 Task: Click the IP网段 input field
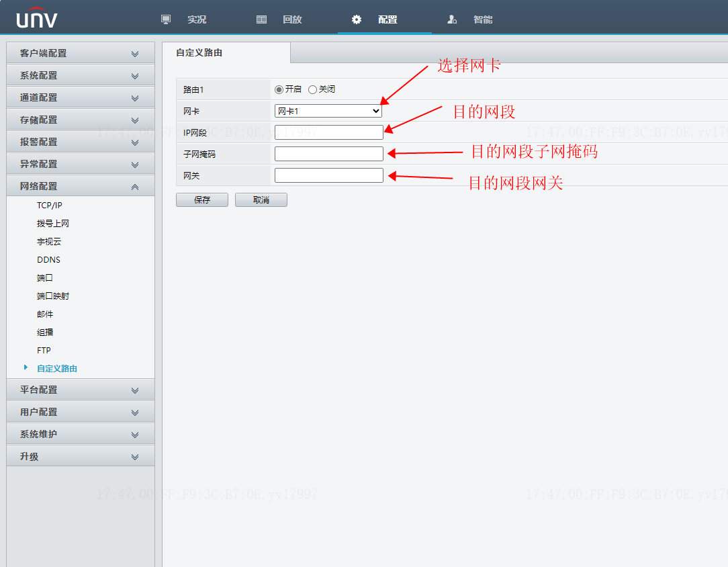[x=328, y=132]
